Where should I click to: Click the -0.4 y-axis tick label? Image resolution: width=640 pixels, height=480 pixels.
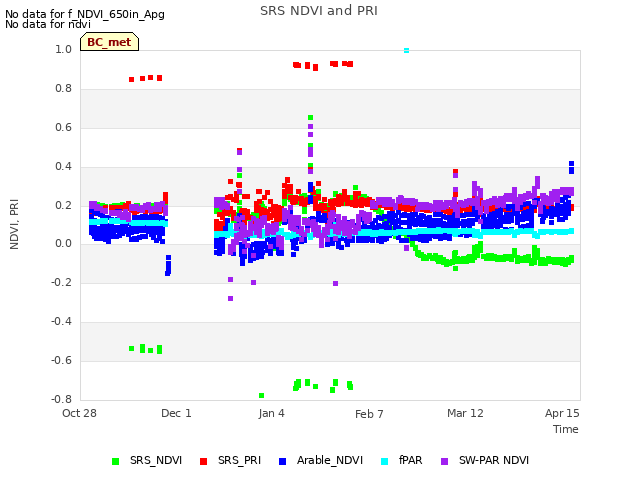(x=61, y=322)
